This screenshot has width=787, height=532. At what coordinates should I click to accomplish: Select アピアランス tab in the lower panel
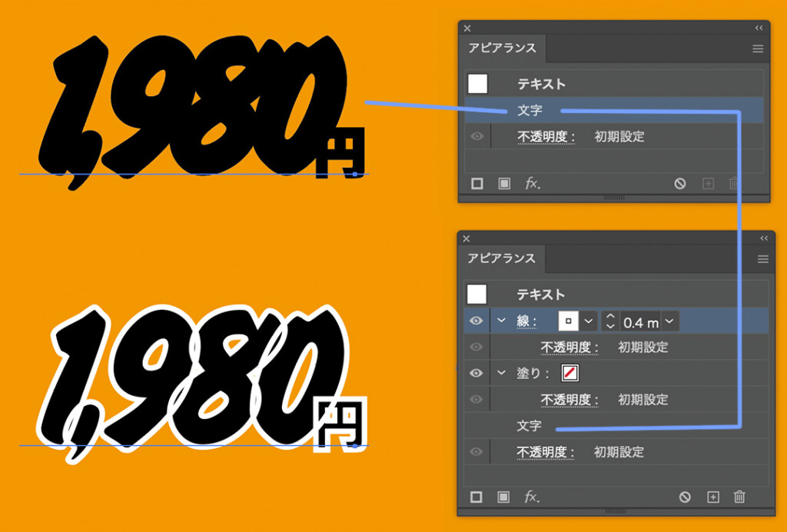501,258
